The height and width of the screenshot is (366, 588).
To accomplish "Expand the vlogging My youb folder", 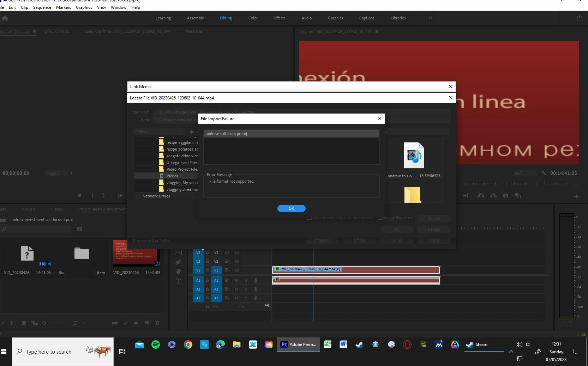I will coord(153,183).
